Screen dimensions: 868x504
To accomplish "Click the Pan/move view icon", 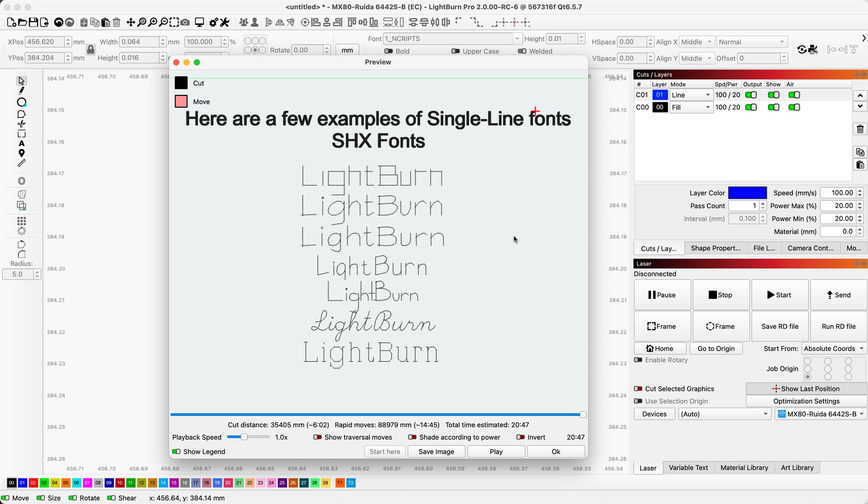I will [131, 22].
